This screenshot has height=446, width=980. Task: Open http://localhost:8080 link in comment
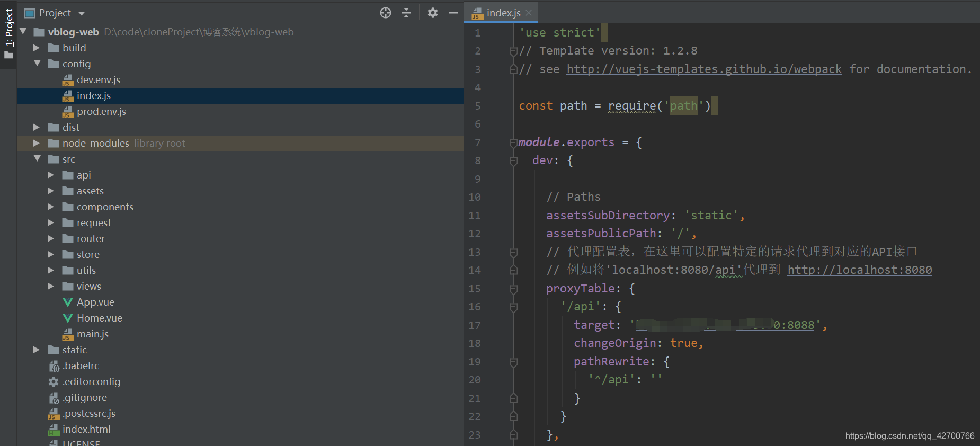point(860,270)
